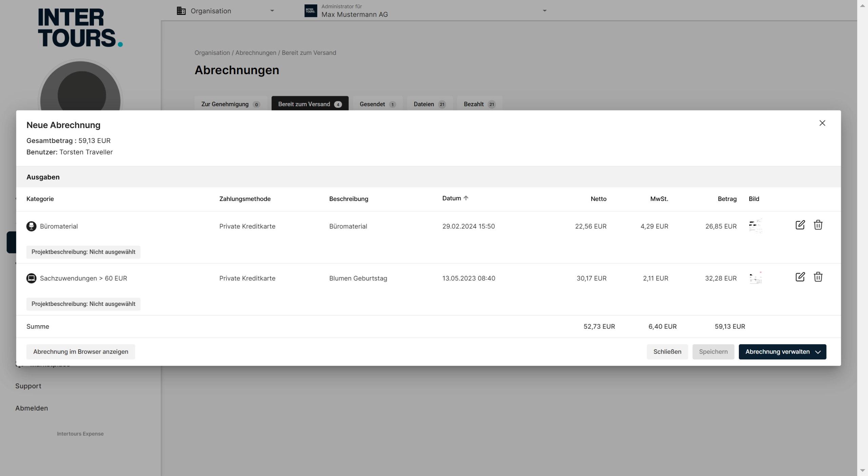Edit the Blumen Geburtstag expense
This screenshot has width=868, height=476.
(x=800, y=277)
